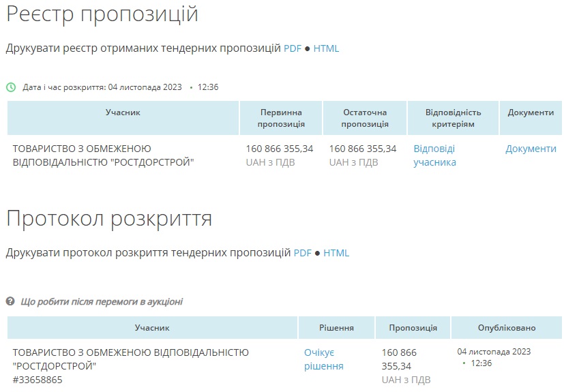
Task: Open HTML version of disclosure protocol
Action: (336, 253)
